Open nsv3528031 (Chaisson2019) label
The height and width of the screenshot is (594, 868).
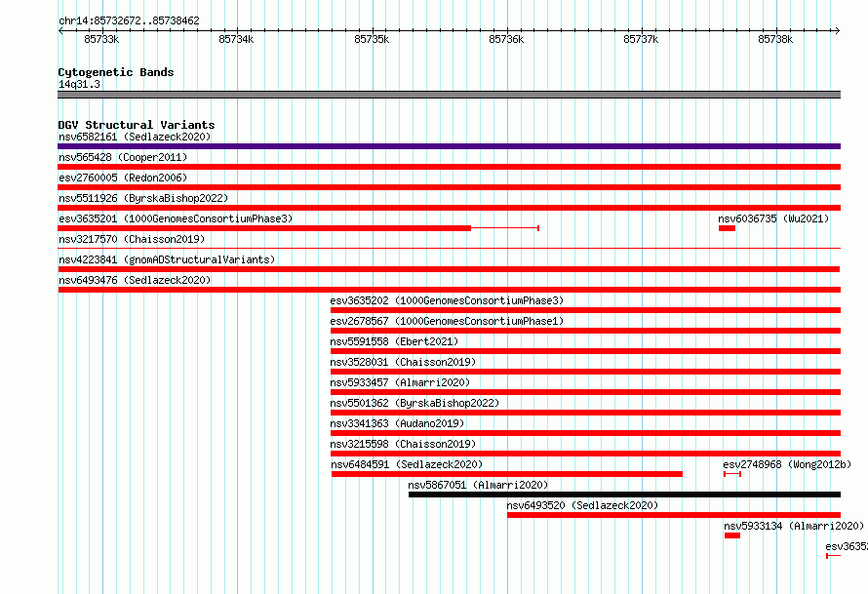pos(403,362)
